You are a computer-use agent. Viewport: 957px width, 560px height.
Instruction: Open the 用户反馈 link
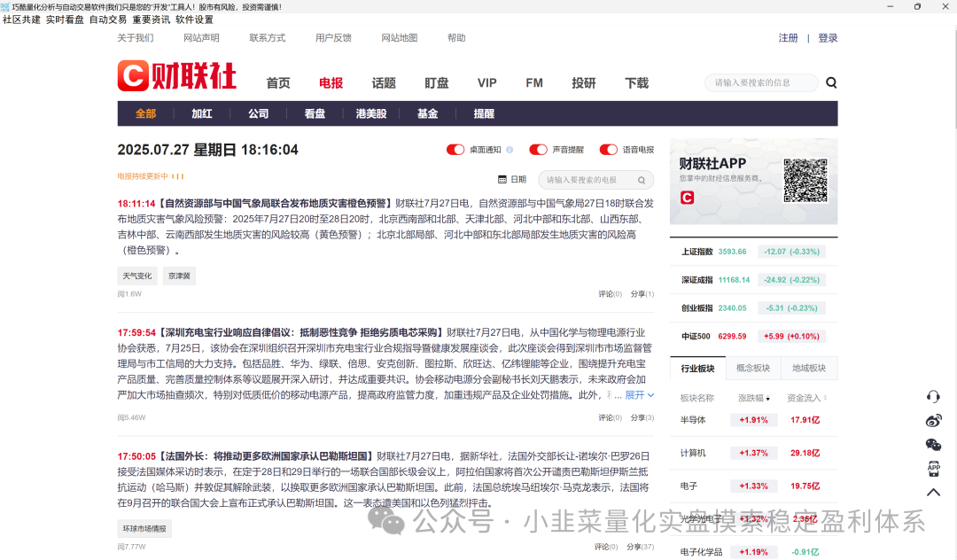click(x=333, y=38)
